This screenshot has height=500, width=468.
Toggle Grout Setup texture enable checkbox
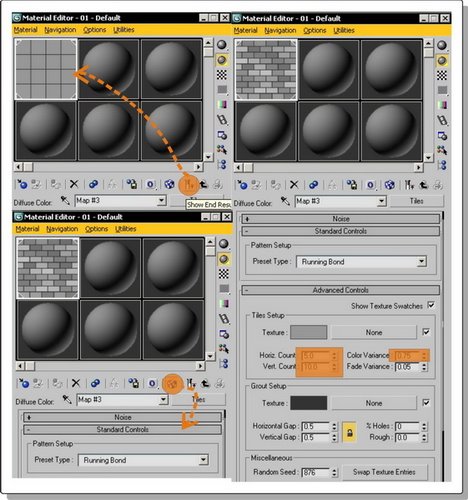[x=426, y=403]
